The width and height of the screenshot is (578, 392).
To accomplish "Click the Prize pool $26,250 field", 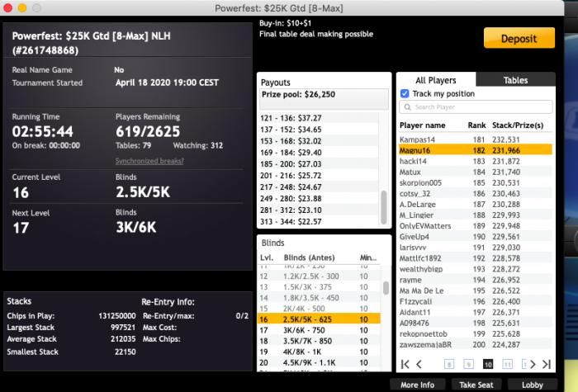I will click(x=324, y=99).
